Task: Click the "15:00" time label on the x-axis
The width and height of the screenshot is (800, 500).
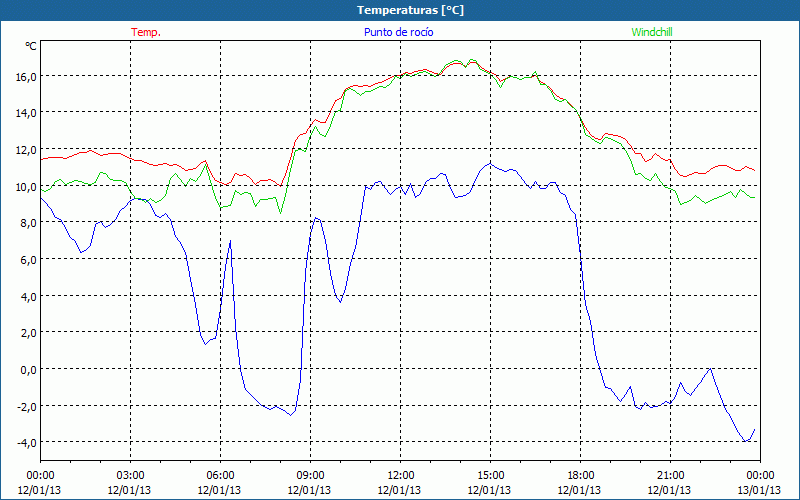Action: [x=490, y=476]
